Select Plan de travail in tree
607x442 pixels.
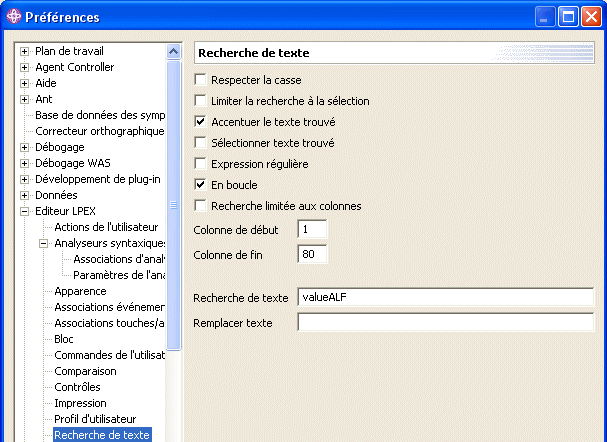(x=69, y=51)
